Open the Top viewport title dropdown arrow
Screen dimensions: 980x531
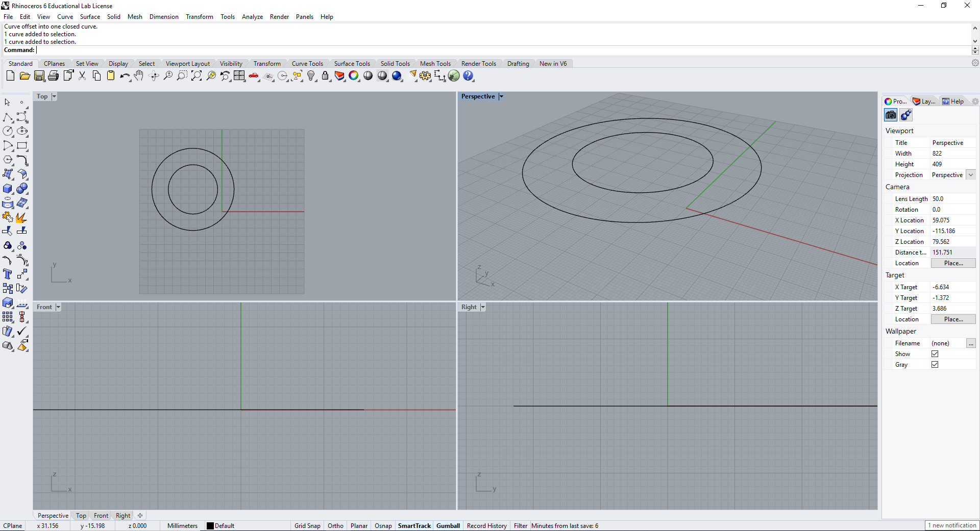coord(54,96)
